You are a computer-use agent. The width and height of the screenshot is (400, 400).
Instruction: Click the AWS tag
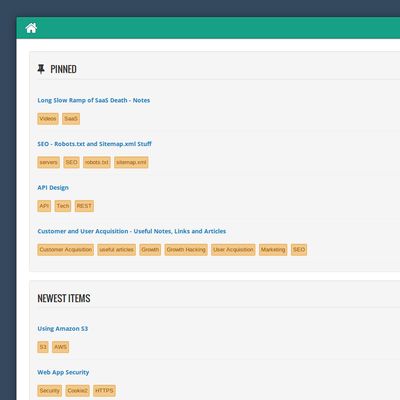pyautogui.click(x=61, y=347)
